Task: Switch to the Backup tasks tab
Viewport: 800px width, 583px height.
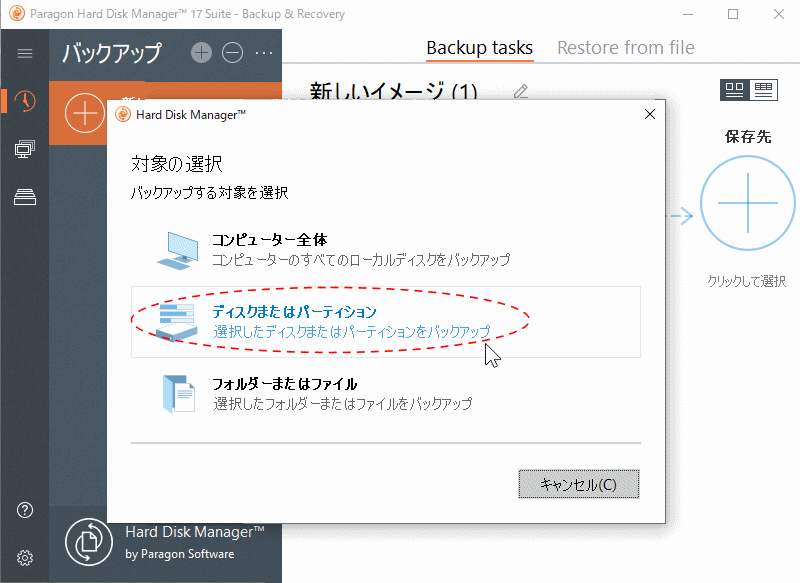Action: click(479, 48)
